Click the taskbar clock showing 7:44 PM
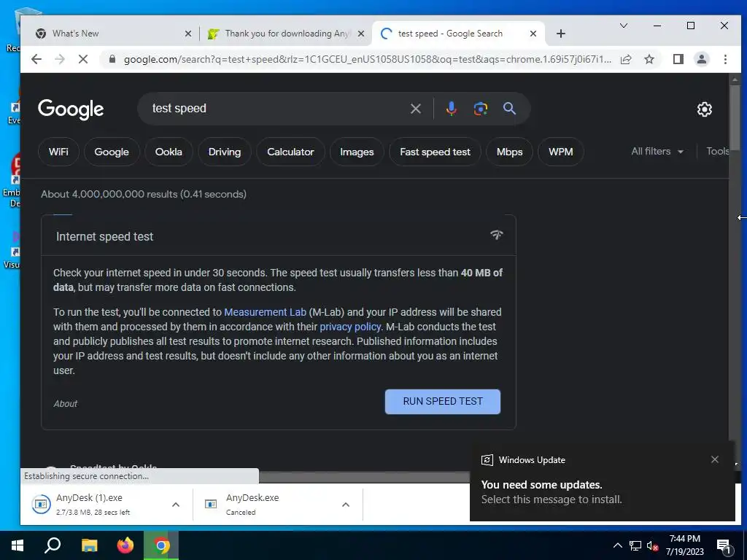 (x=684, y=545)
